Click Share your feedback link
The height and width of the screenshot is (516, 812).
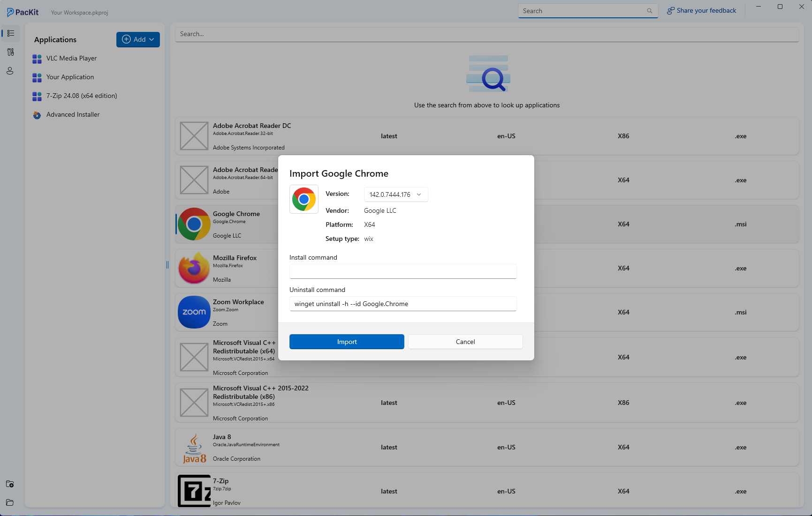tap(701, 10)
